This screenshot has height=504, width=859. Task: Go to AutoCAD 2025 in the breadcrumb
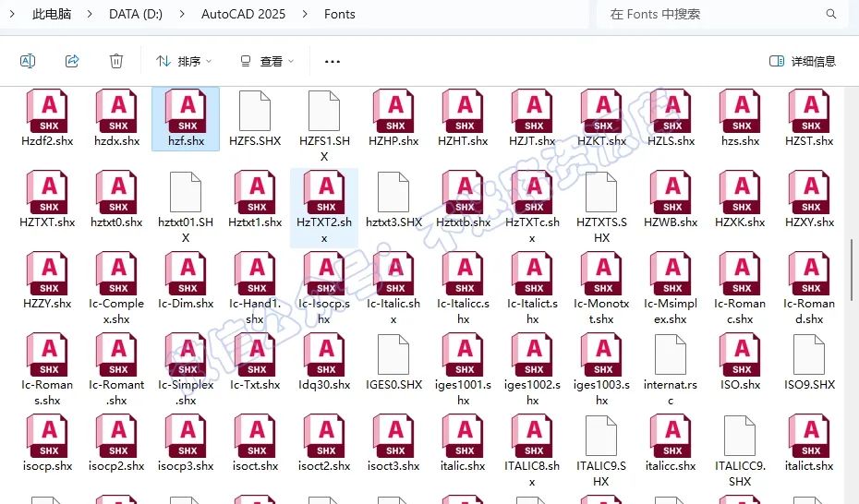(243, 14)
